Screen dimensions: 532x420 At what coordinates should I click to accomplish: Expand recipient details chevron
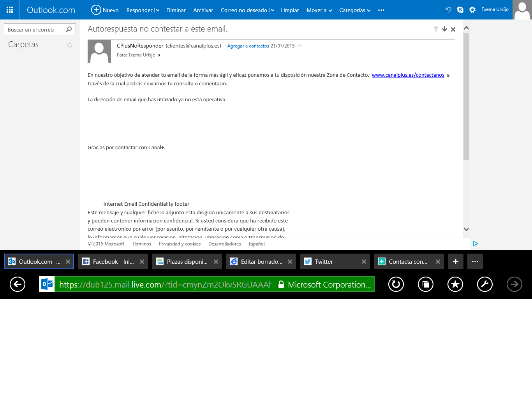click(159, 55)
